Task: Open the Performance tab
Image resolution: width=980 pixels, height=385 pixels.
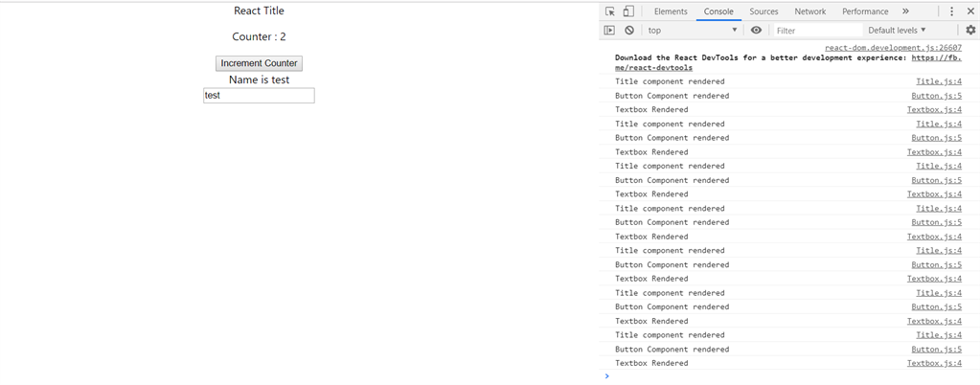Action: tap(865, 11)
